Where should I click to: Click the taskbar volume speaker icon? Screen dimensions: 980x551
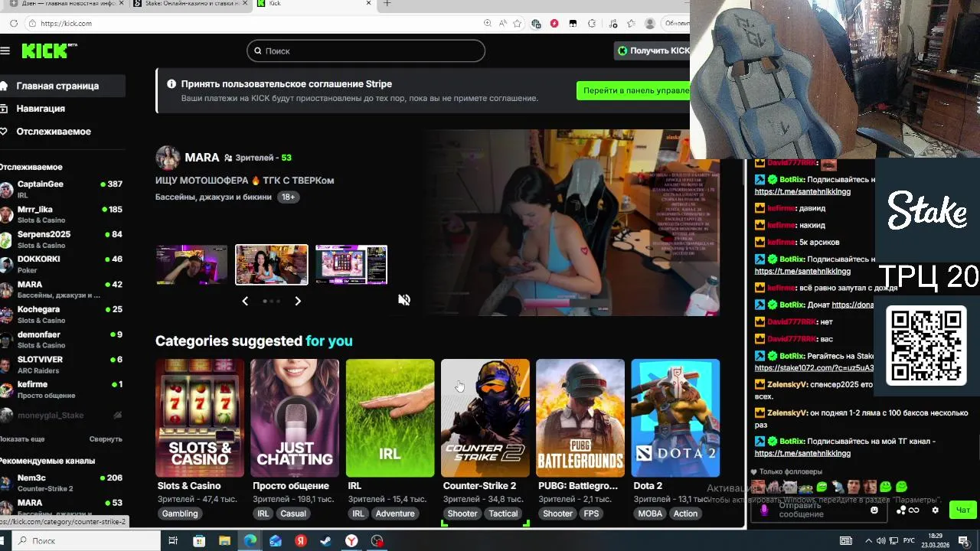(x=881, y=541)
